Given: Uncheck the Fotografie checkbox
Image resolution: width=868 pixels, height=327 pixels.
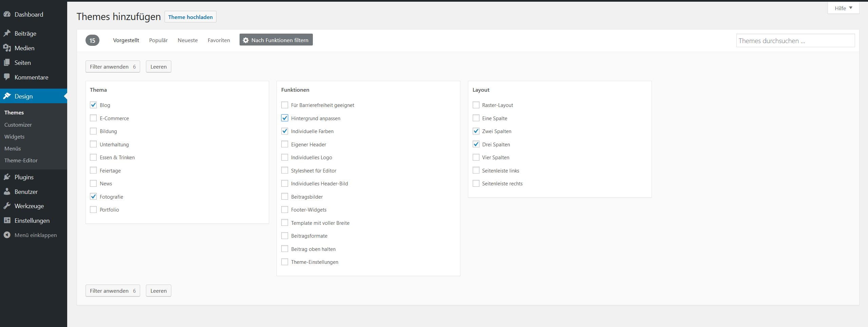Looking at the screenshot, I should click(x=93, y=197).
